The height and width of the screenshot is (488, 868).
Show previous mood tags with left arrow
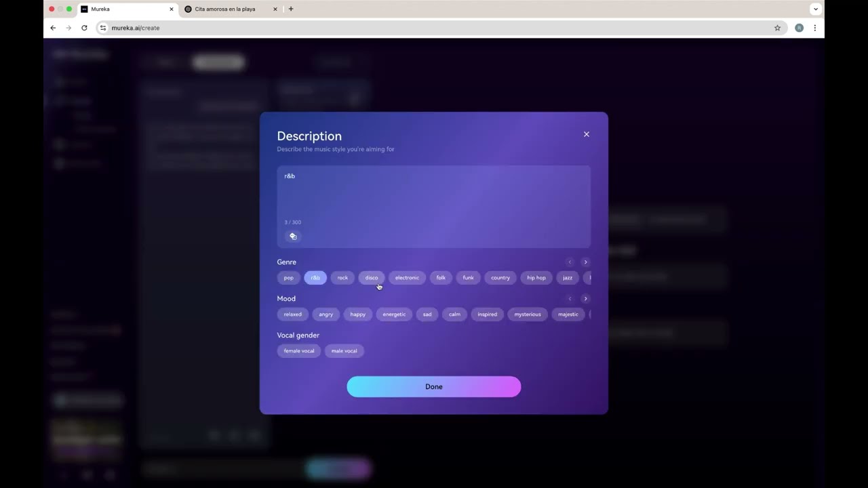pos(570,299)
